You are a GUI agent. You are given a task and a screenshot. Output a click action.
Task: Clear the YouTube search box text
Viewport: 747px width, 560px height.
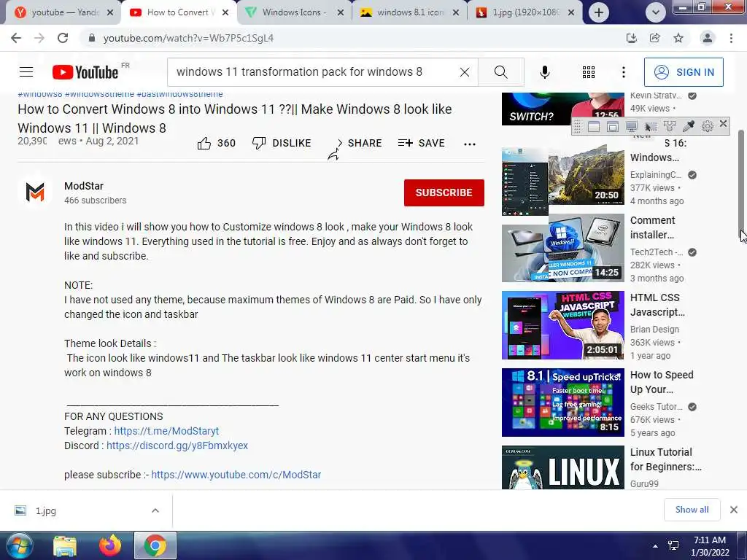point(465,72)
